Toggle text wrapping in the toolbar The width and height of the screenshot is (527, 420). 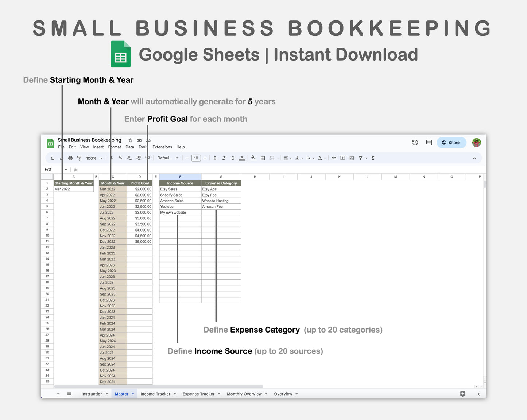tap(309, 158)
